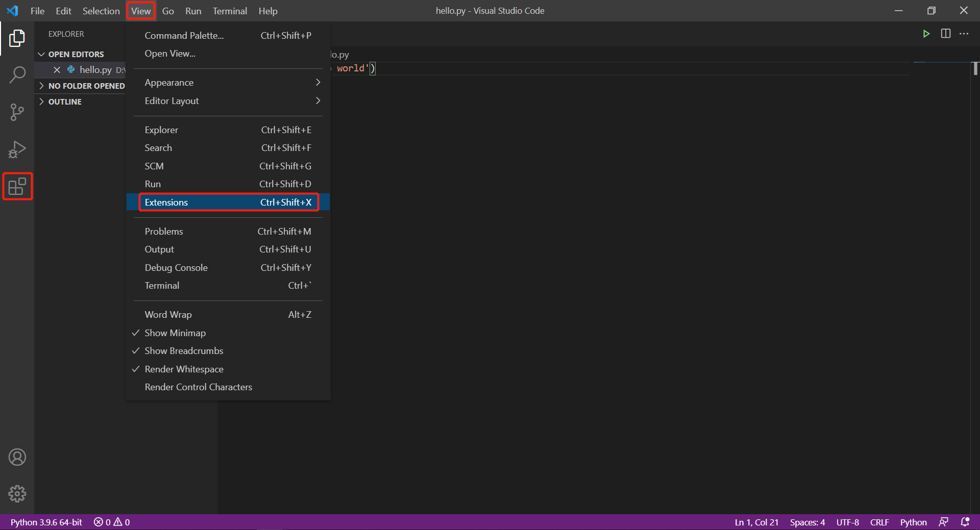The image size is (980, 530).
Task: Click Python 3.9.6 64-bit interpreter selector
Action: pos(46,522)
